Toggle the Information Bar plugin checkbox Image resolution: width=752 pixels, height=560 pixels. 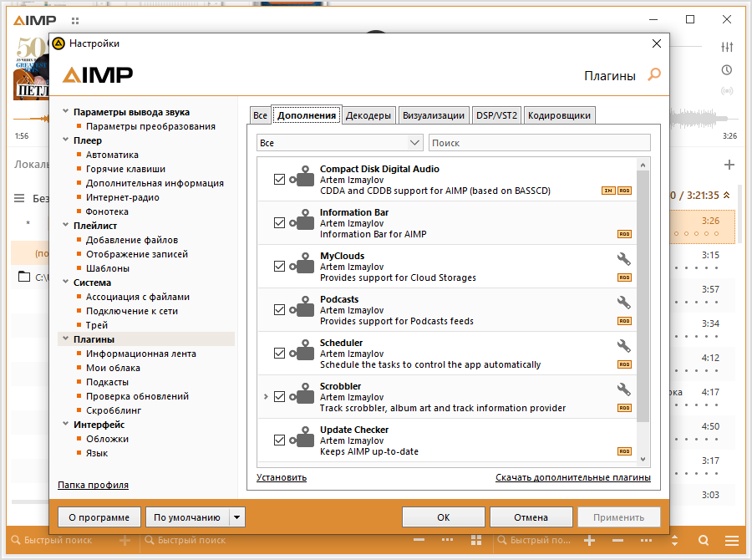(x=279, y=222)
